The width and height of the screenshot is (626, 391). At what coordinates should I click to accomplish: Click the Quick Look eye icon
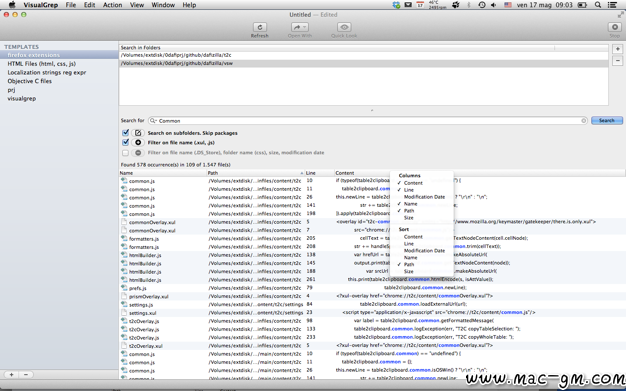(x=344, y=27)
